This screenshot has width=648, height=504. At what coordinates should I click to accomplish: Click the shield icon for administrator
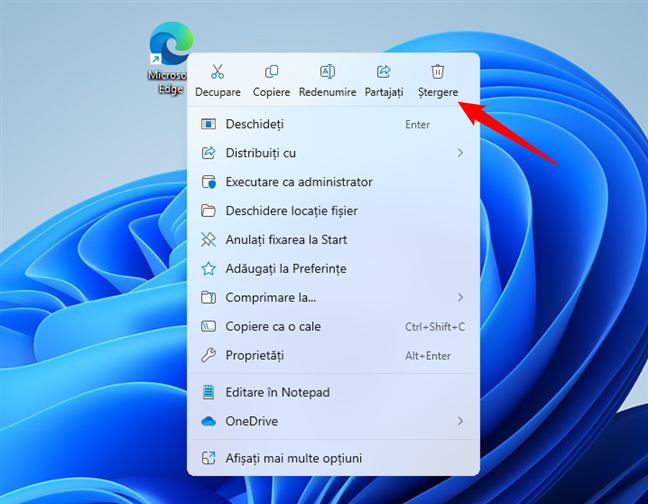(x=208, y=182)
